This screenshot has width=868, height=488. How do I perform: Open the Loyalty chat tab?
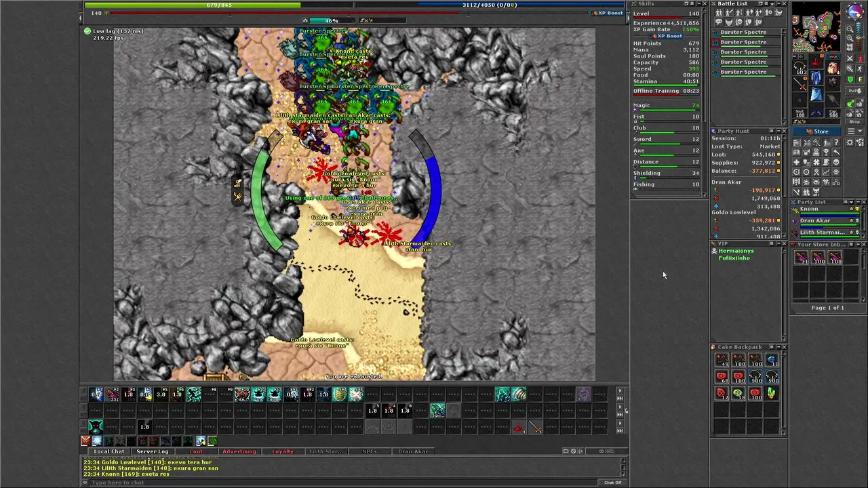(283, 451)
